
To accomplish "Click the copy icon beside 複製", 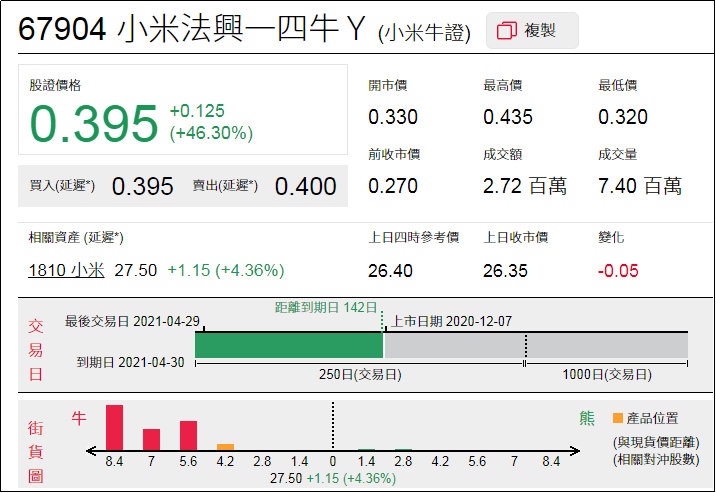I will pyautogui.click(x=506, y=31).
